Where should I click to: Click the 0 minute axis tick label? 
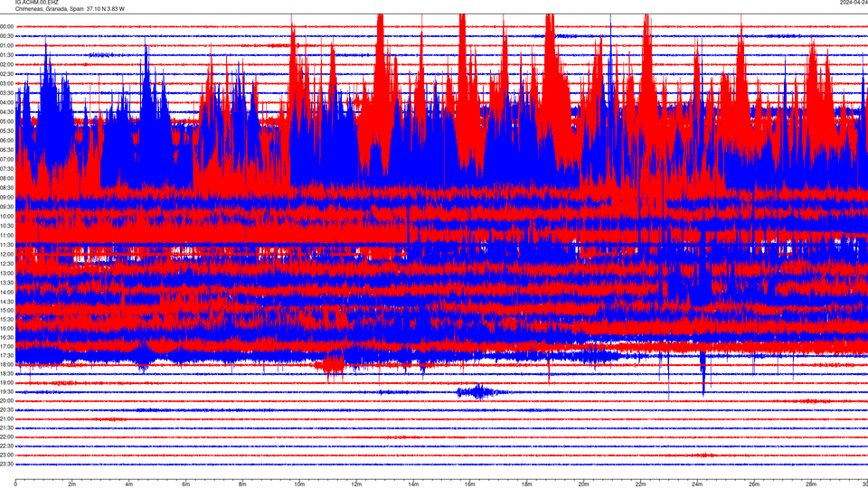click(15, 484)
